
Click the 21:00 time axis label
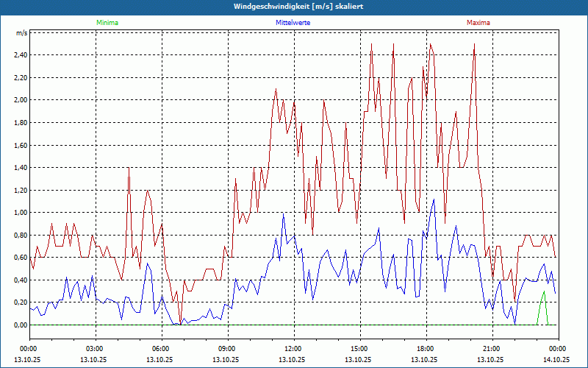pyautogui.click(x=492, y=349)
